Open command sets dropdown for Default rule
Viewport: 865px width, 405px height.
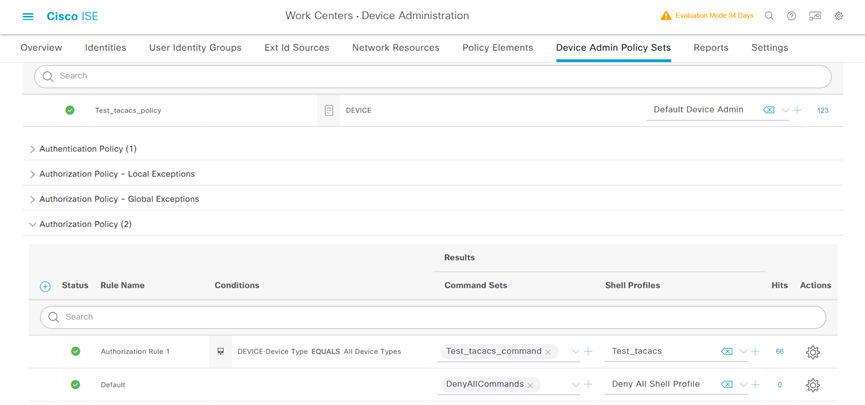pos(576,385)
